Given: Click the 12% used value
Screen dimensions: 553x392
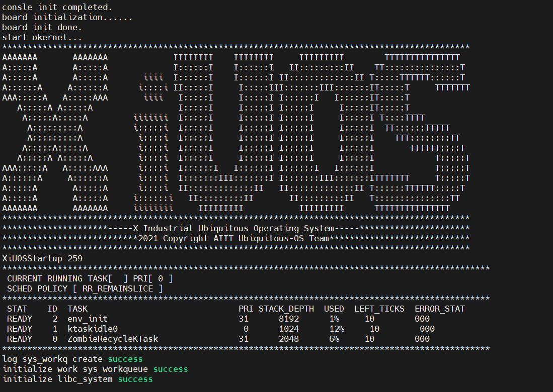Looking at the screenshot, I should click(x=337, y=329).
